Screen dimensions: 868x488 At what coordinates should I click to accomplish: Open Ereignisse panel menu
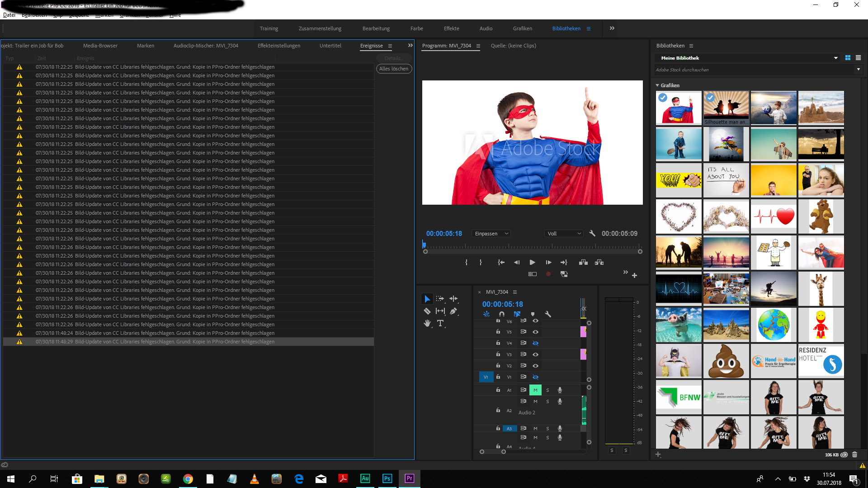coord(390,46)
